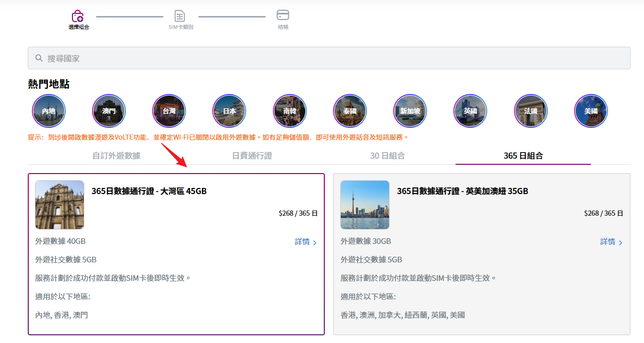Select the 新加坡 destination circle icon
Screen dimensions: 644x343
click(410, 111)
